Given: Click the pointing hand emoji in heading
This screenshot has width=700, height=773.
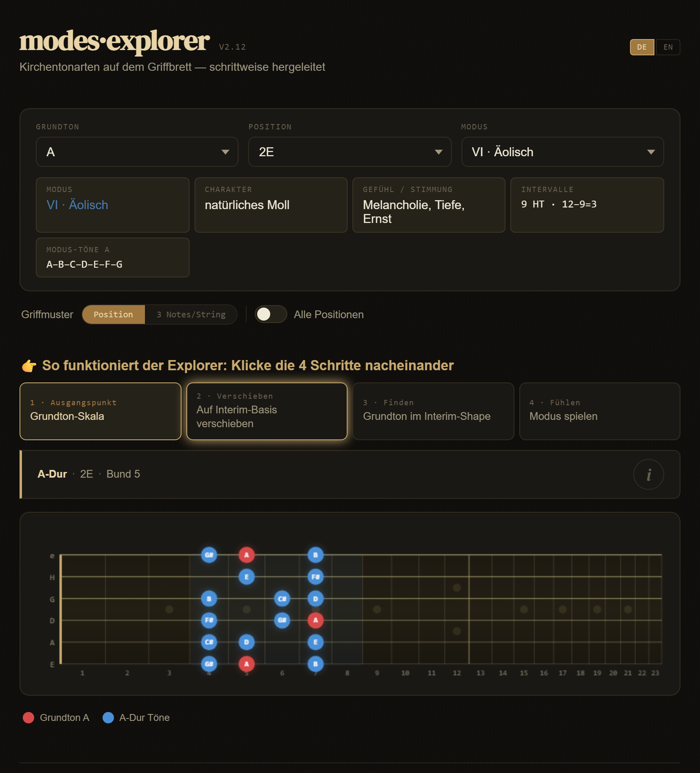Looking at the screenshot, I should click(x=29, y=366).
